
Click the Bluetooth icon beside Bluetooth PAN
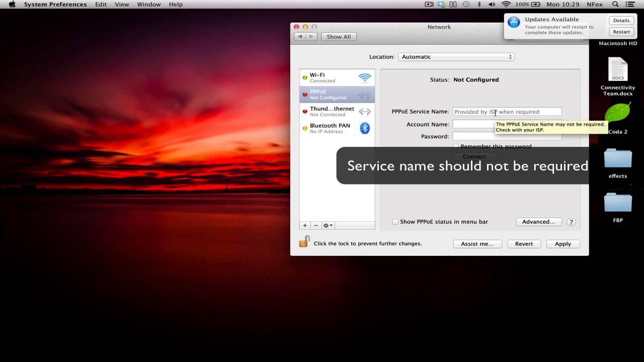point(365,128)
